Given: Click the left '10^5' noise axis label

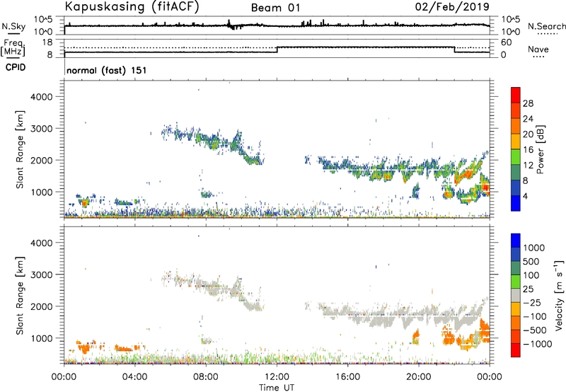Looking at the screenshot, I should pyautogui.click(x=43, y=20).
